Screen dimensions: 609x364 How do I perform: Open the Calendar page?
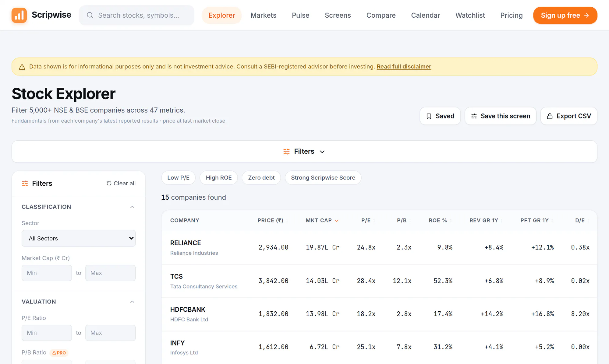point(426,15)
